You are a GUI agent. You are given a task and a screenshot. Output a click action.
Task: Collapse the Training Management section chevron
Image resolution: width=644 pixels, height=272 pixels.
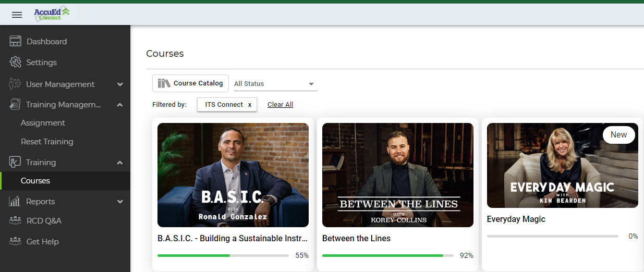(x=120, y=105)
